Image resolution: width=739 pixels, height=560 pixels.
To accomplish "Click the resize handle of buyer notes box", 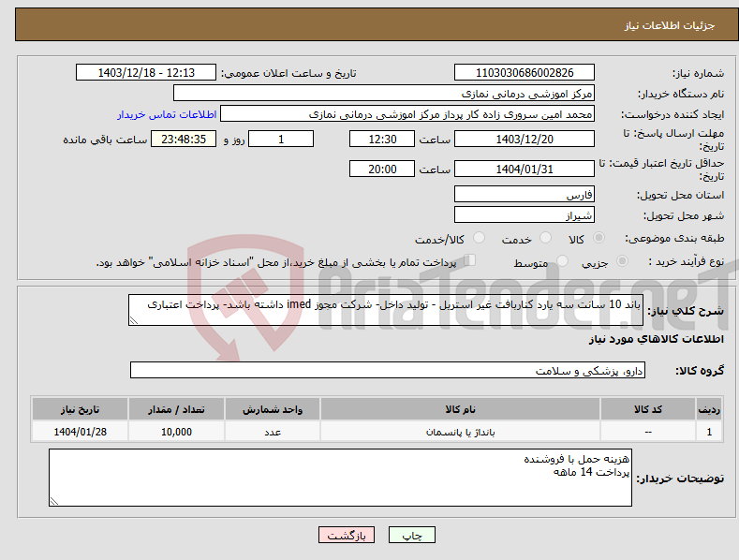I will click(53, 502).
